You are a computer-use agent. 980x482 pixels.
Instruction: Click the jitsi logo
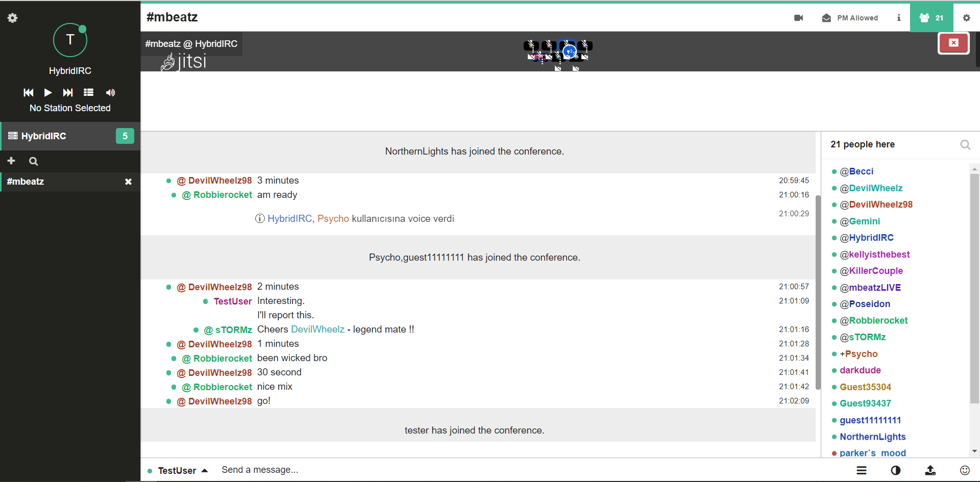tap(184, 62)
